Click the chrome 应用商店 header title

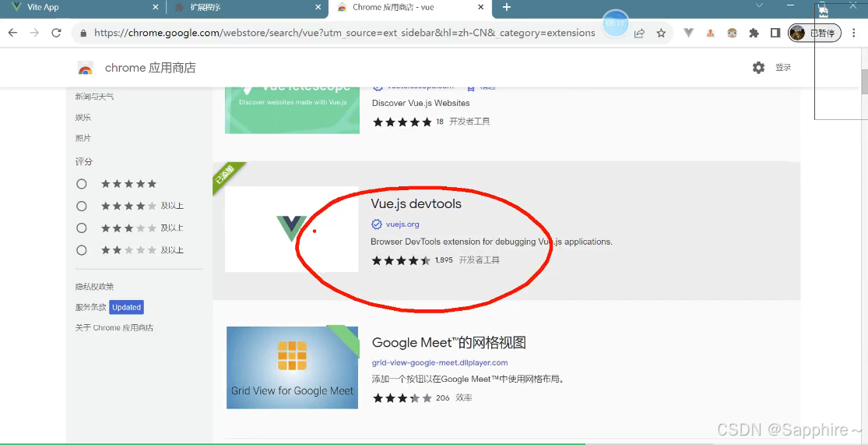click(x=150, y=68)
